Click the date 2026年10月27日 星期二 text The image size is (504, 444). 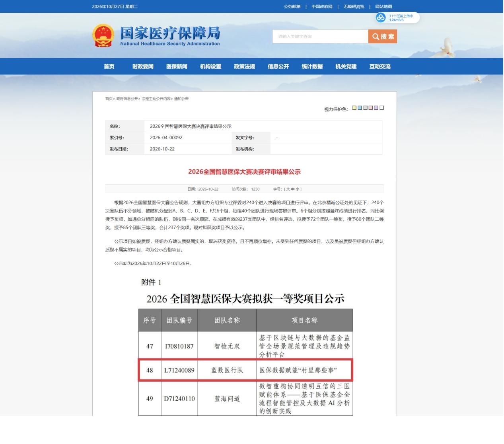click(x=115, y=7)
